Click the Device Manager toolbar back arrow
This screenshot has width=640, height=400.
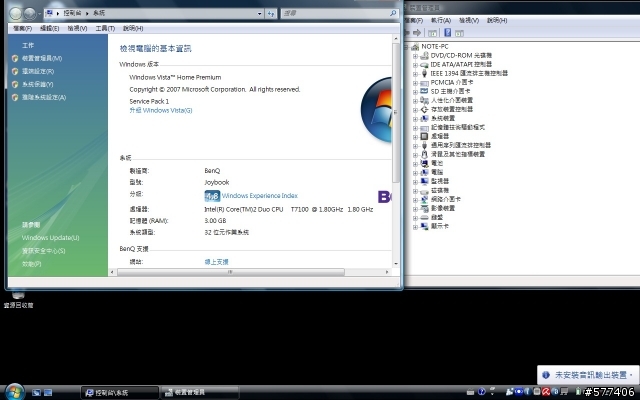[407, 33]
